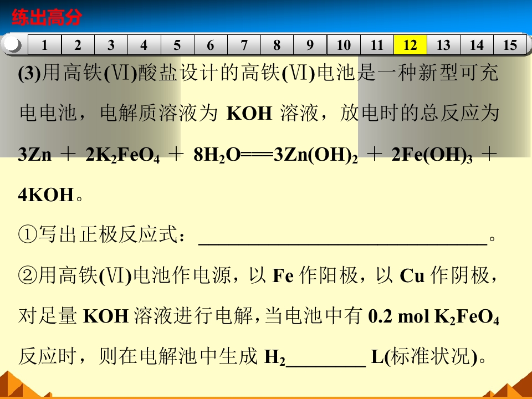The image size is (532, 399).
Task: Select question 9 in the number bar
Action: (310, 45)
